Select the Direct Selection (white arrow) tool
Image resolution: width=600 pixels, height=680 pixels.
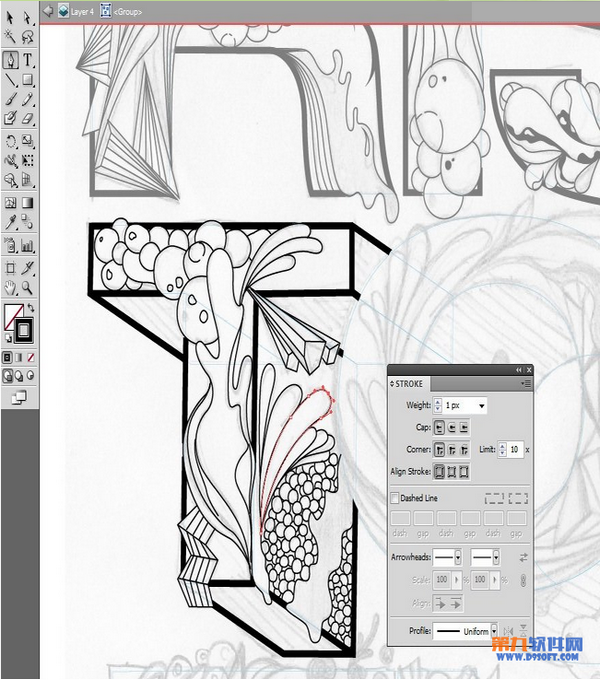pos(27,17)
